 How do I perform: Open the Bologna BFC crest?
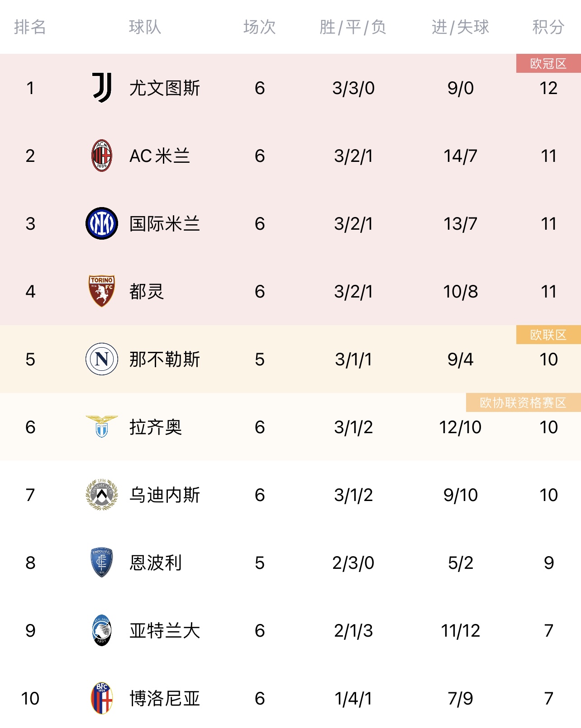click(x=102, y=698)
